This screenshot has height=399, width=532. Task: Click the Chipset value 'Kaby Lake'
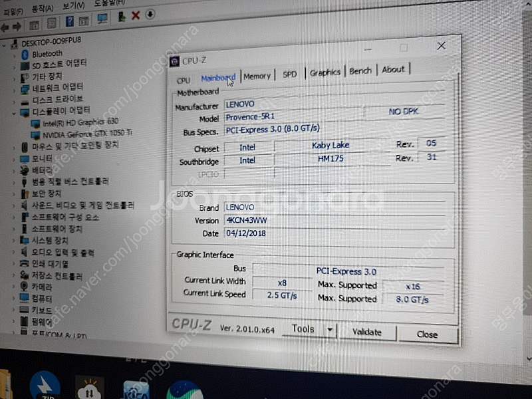click(x=331, y=145)
